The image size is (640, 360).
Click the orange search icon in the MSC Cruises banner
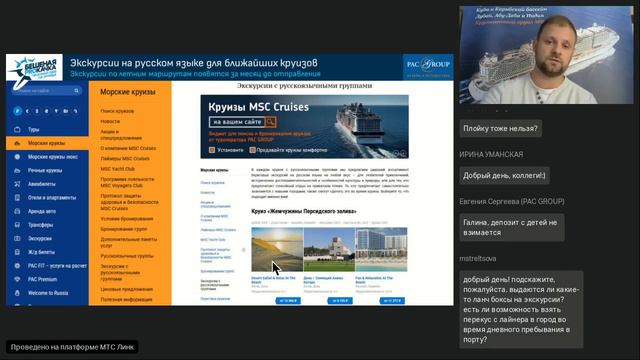point(270,122)
